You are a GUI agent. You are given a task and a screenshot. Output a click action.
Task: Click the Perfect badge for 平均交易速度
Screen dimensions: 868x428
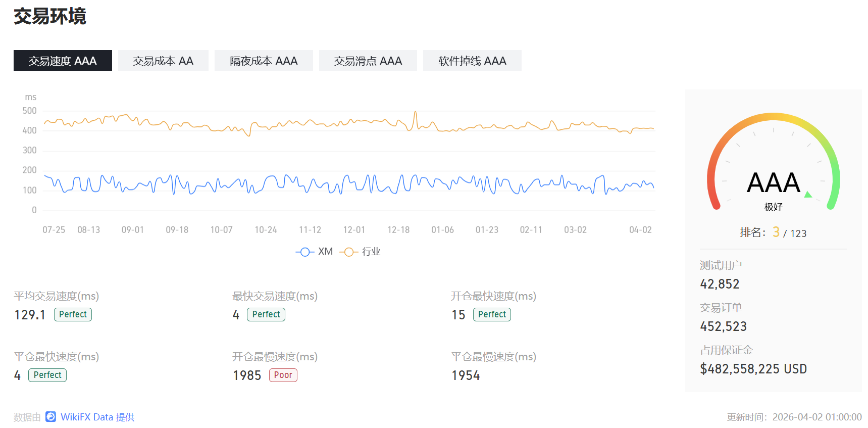tap(73, 314)
